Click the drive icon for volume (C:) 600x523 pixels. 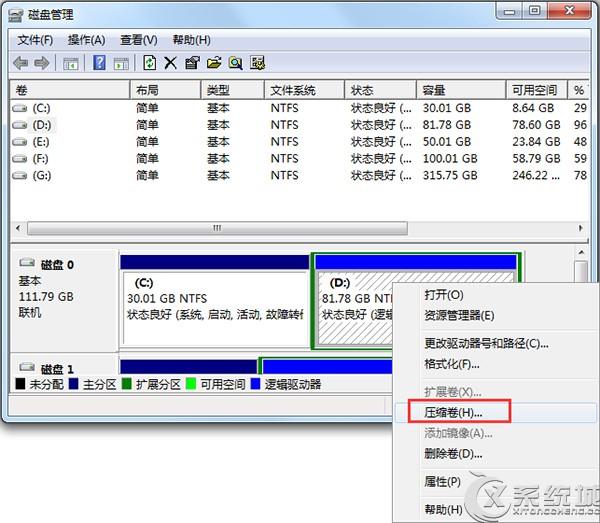(20, 108)
